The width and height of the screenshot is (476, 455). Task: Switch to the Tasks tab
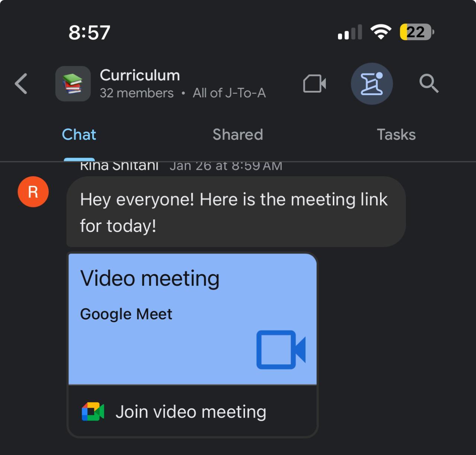[x=396, y=135]
